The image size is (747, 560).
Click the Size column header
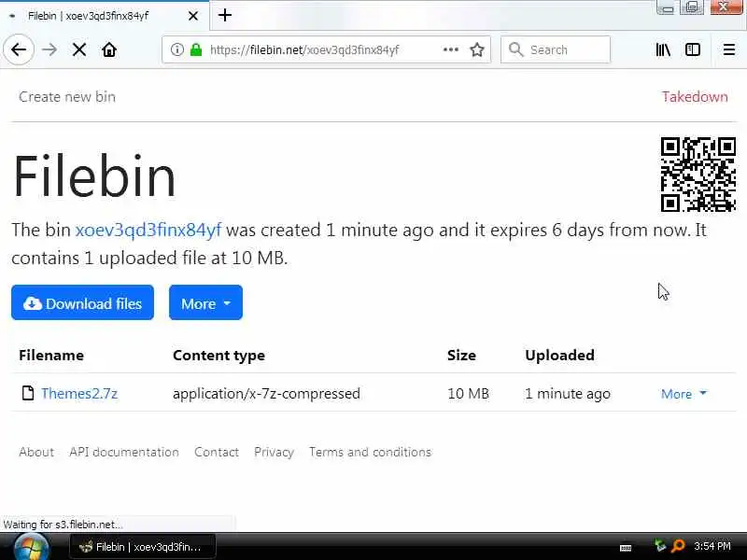coord(461,356)
